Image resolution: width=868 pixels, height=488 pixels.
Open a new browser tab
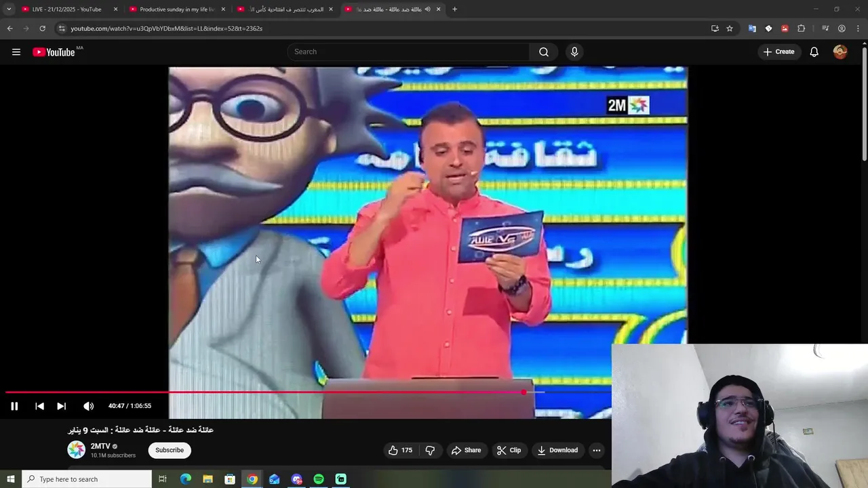tap(454, 9)
